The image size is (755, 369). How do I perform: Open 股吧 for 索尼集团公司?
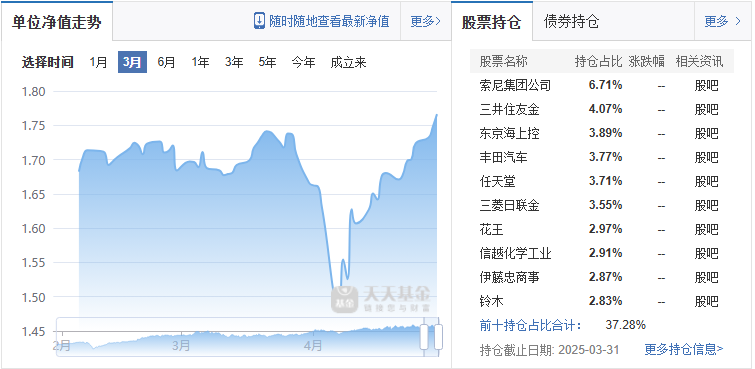click(x=706, y=86)
